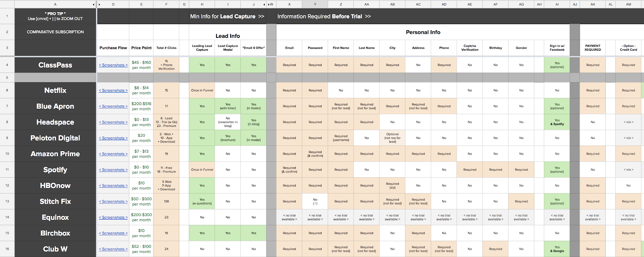Click the "Lead Info" group heading
644x257 pixels.
(228, 36)
